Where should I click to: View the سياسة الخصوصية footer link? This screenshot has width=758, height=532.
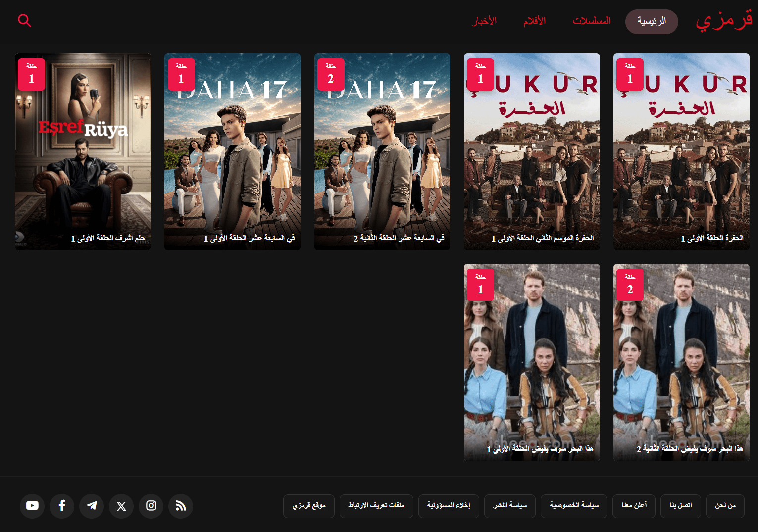574,506
